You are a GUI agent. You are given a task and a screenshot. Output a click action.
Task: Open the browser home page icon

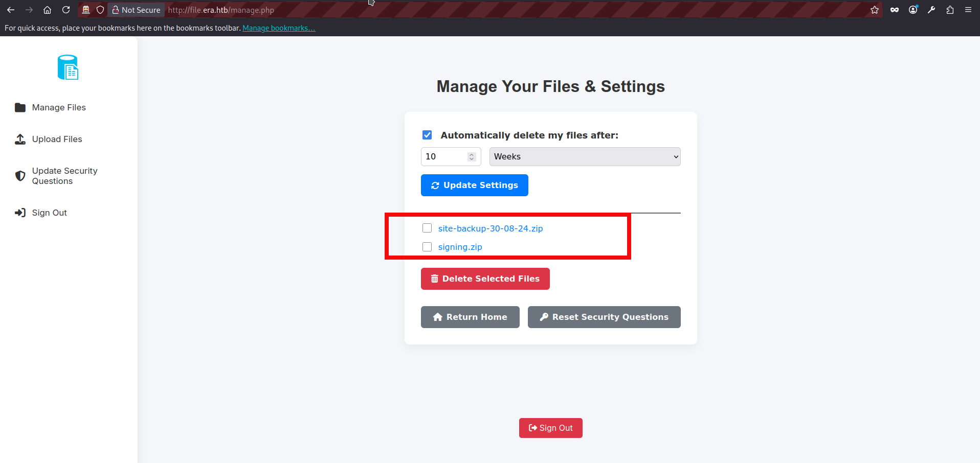click(x=47, y=10)
